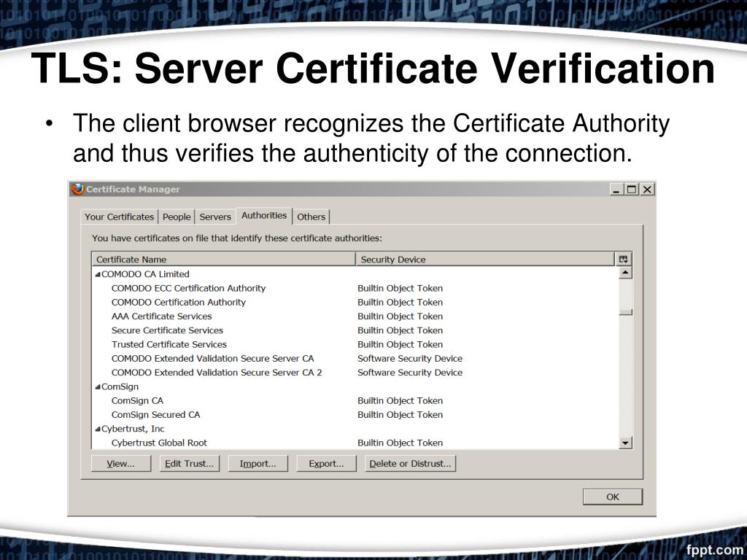Click the certificate list scrollbar thumb
The height and width of the screenshot is (560, 747).
point(625,312)
